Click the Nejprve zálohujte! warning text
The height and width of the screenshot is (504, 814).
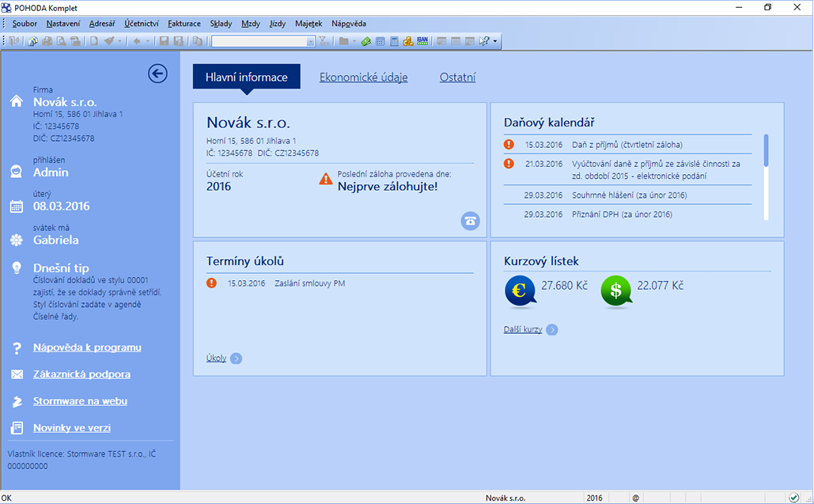point(388,187)
